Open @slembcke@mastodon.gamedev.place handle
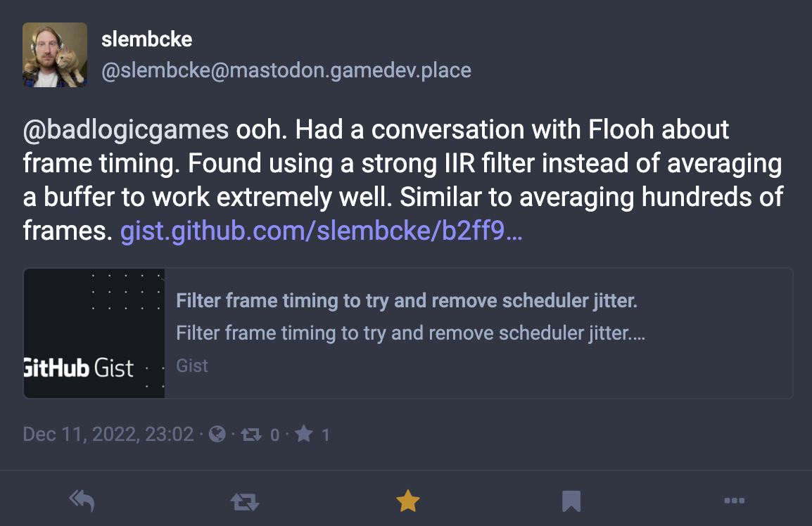812x526 pixels. (286, 70)
